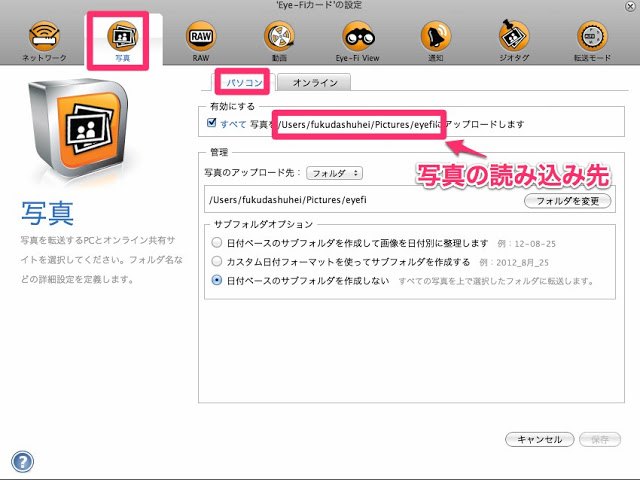Screen dimensions: 640x480
Task: Open the 転送モード (Transfer mode) icon
Action: 592,41
